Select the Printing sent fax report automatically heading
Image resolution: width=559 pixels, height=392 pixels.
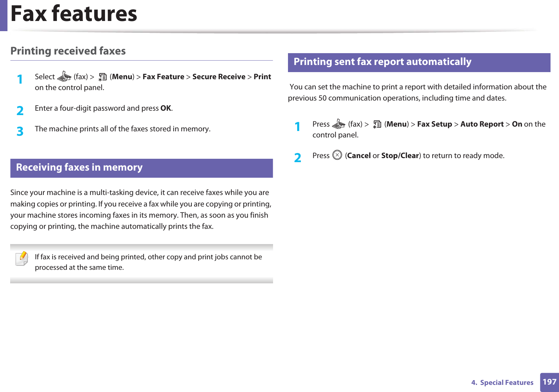[x=382, y=62]
